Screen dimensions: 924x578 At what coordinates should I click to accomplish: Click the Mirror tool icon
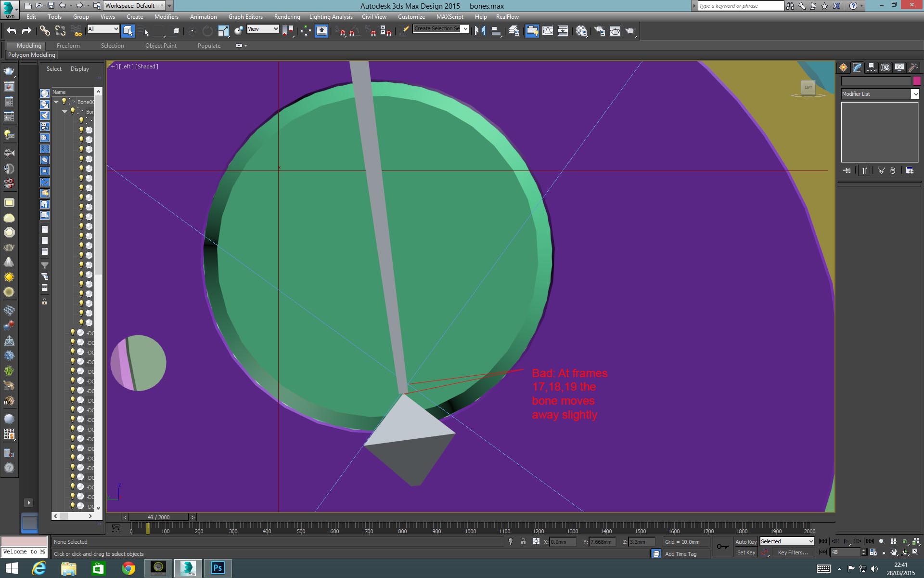click(x=480, y=31)
